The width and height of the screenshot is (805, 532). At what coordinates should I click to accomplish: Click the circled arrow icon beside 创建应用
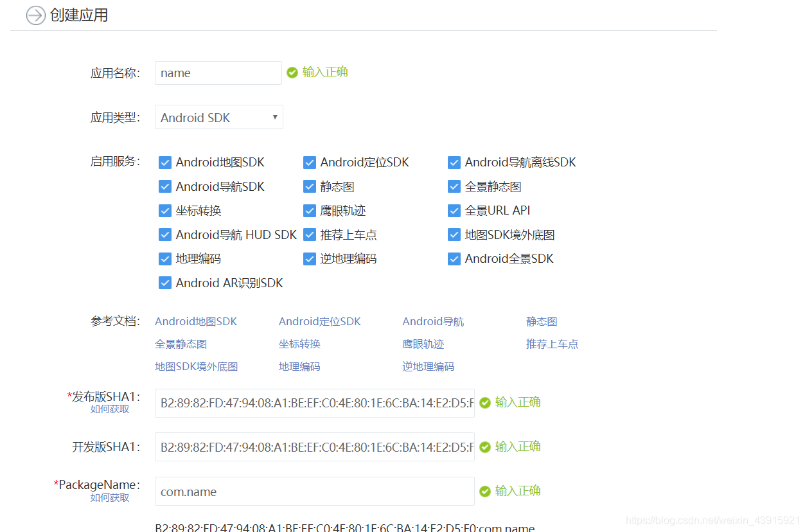[36, 15]
